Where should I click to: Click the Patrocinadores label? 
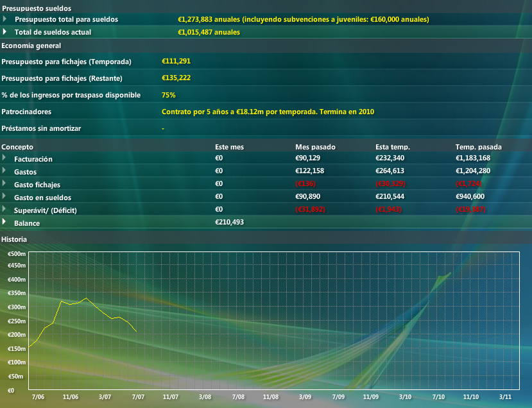click(x=26, y=112)
